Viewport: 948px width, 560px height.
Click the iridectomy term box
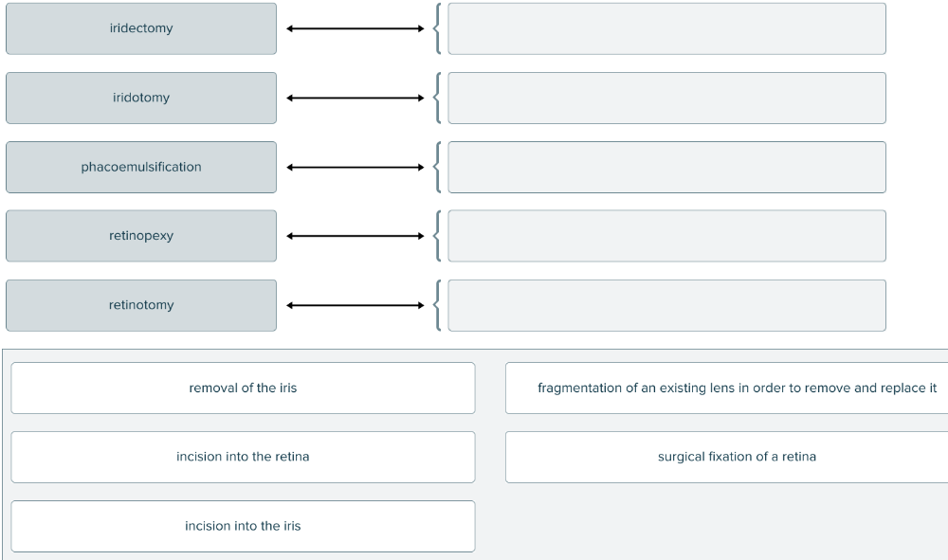[x=141, y=28]
